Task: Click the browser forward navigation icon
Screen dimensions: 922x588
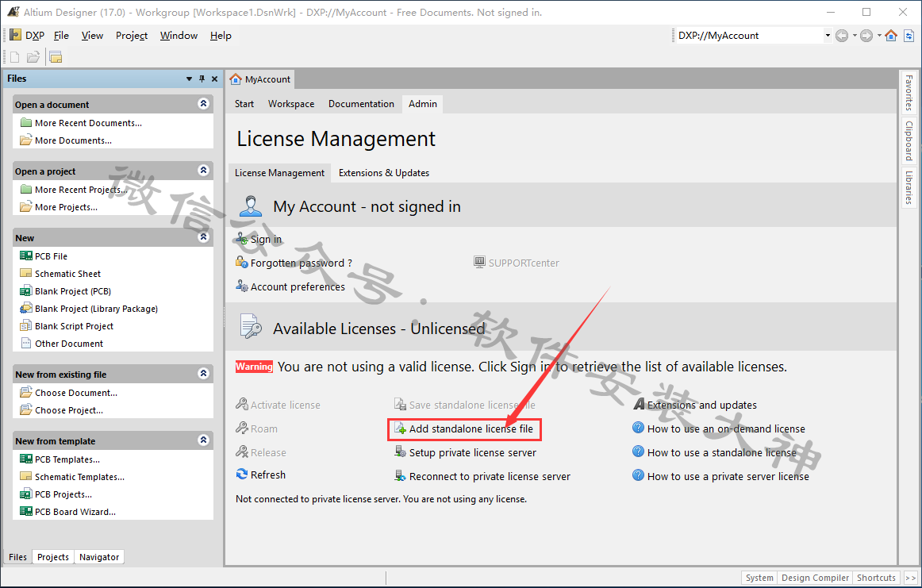Action: [866, 36]
